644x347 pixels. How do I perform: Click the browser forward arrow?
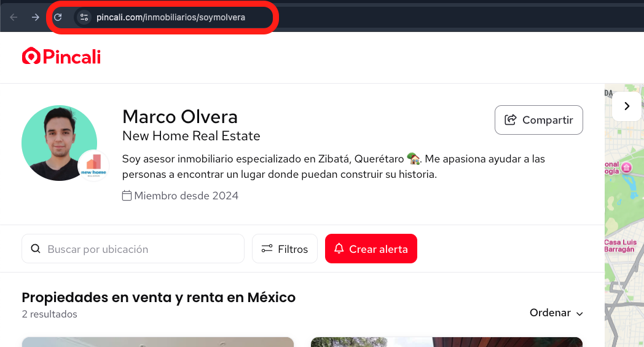[x=36, y=17]
